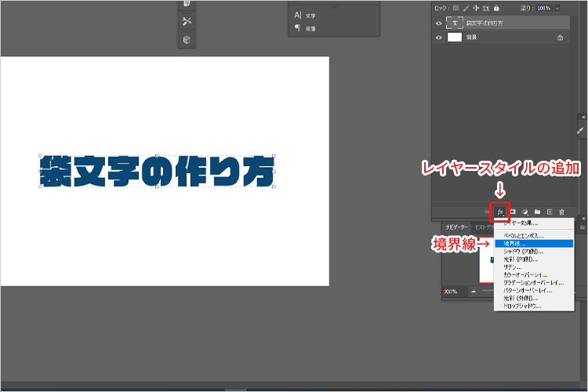The height and width of the screenshot is (392, 588).
Task: Toggle artboard auto-nesting lock icon
Action: point(486,8)
